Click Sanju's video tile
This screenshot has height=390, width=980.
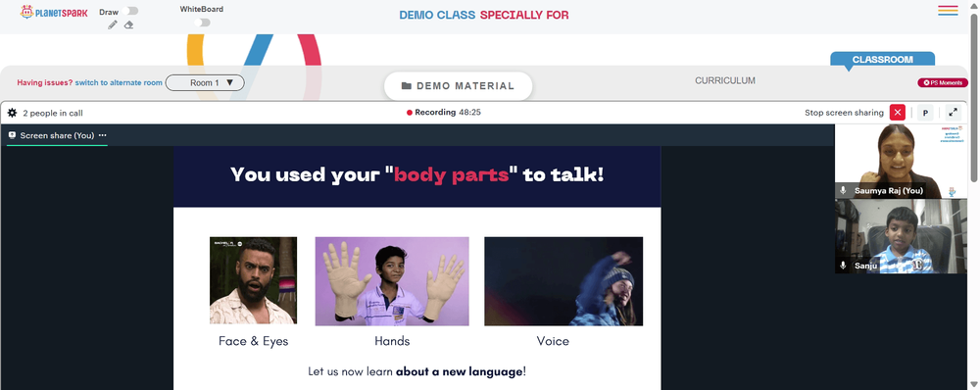pyautogui.click(x=901, y=236)
